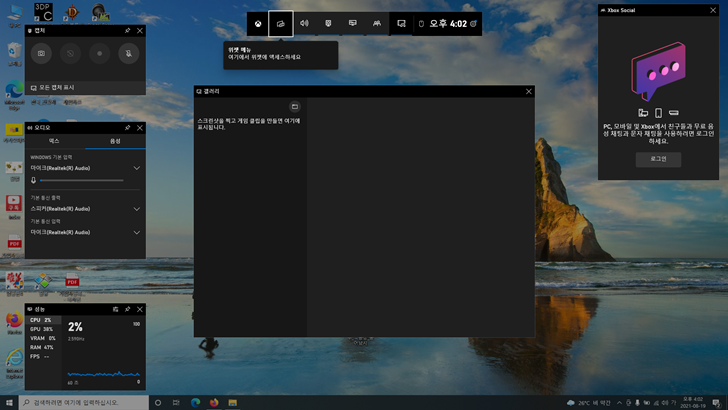Open the Recycle Bin desktop icon
Screen dimensions: 728x410
(14, 54)
